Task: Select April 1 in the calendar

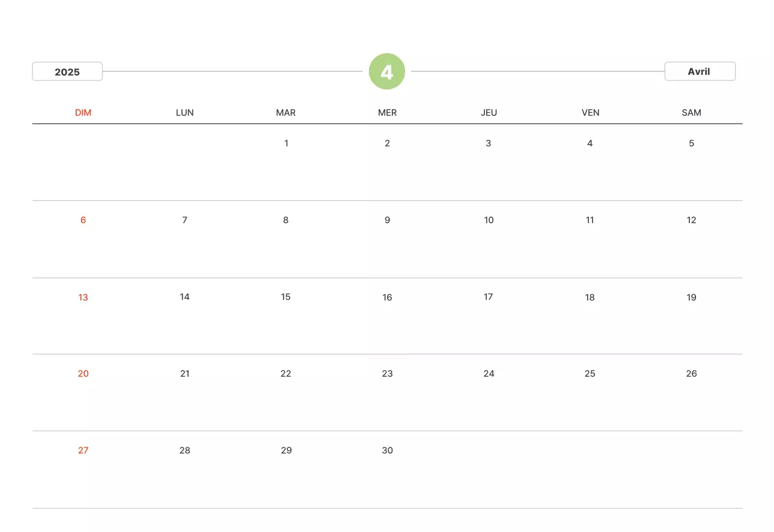Action: click(x=286, y=143)
